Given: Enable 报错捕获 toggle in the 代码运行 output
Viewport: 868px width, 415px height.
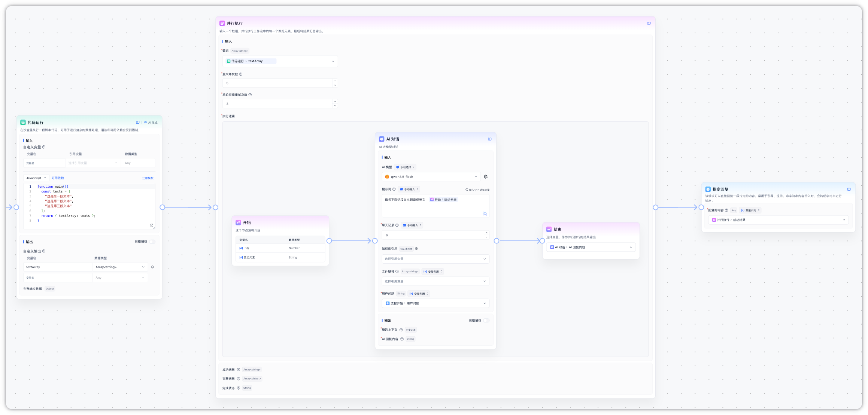Looking at the screenshot, I should pos(152,242).
